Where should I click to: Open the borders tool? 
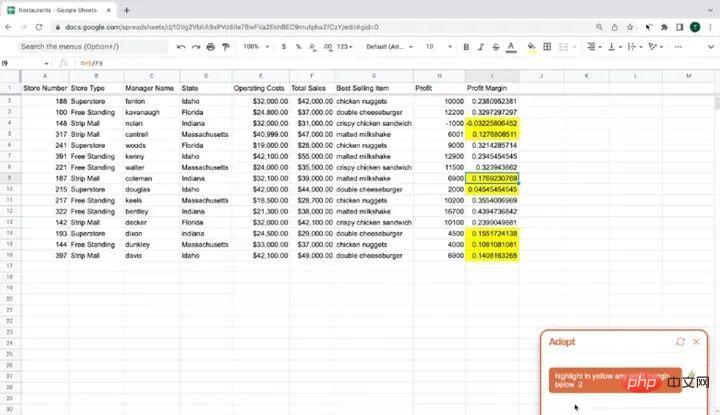pyautogui.click(x=546, y=47)
